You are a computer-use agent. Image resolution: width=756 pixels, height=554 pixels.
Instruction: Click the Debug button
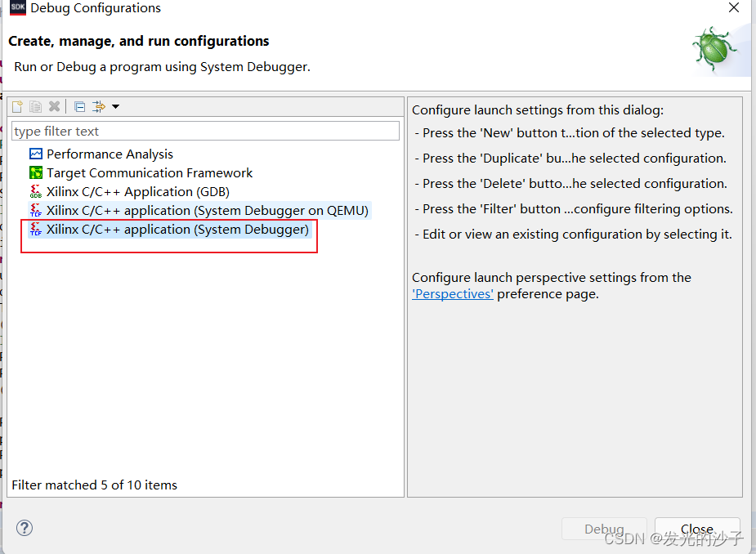click(604, 529)
